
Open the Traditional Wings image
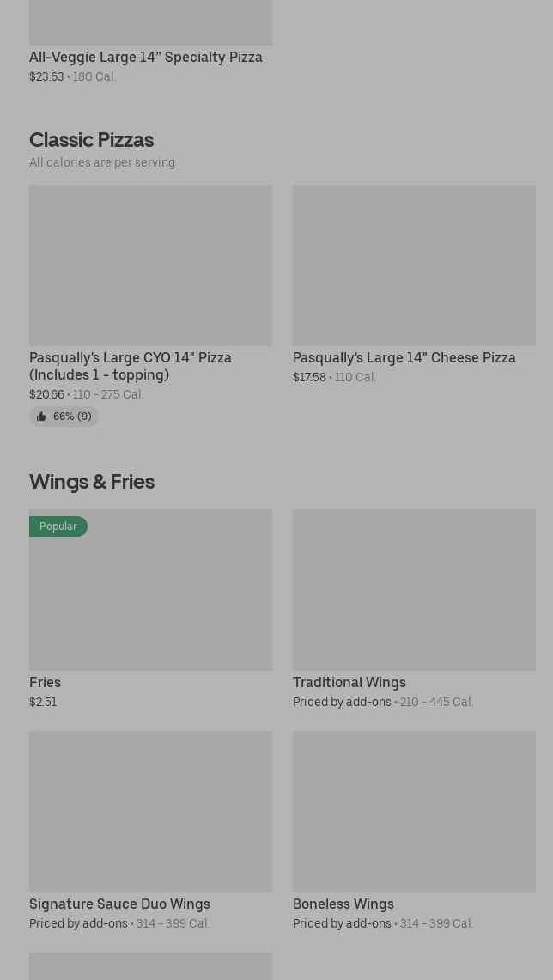coord(414,589)
